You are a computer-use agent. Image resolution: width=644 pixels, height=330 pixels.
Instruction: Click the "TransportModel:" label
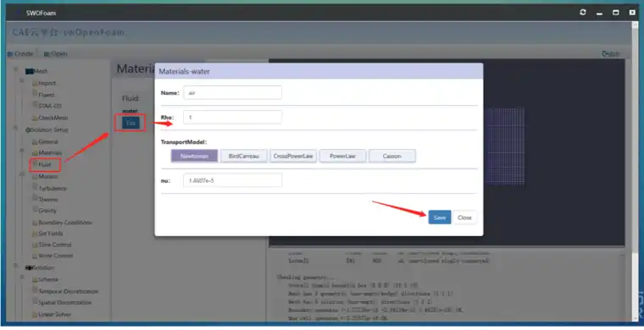(x=184, y=142)
